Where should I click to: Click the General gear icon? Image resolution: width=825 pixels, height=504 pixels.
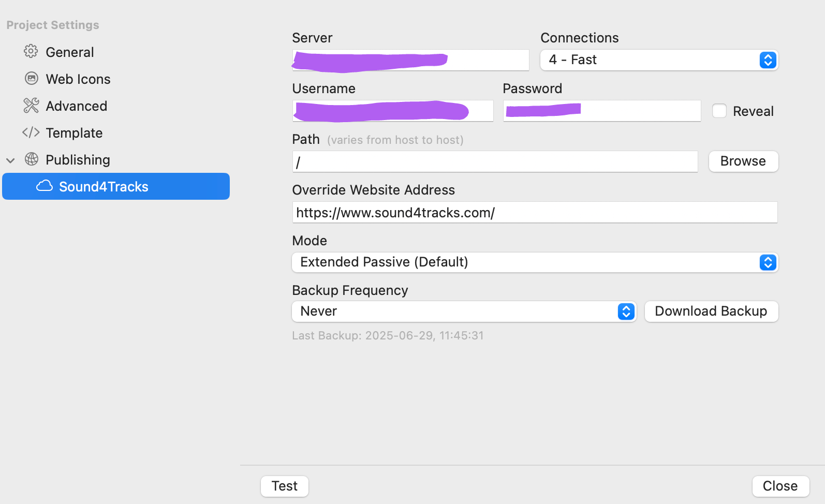[x=31, y=52]
